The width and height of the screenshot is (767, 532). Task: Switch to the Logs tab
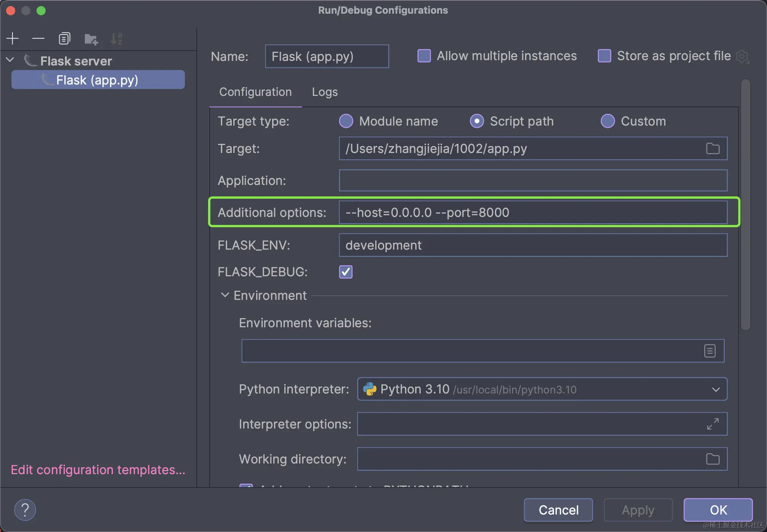point(325,92)
